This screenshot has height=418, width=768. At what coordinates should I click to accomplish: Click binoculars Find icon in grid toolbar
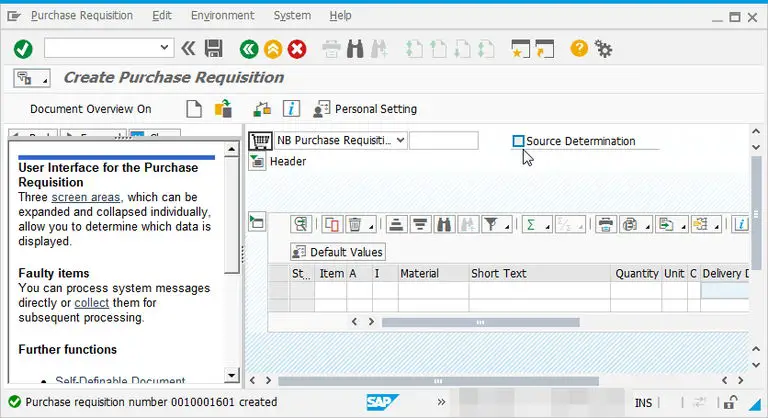[x=443, y=224]
